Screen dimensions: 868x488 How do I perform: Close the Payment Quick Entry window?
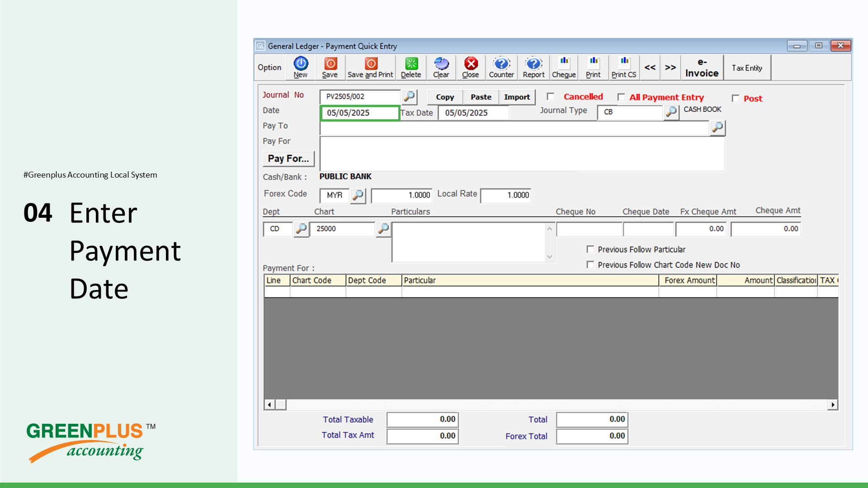pyautogui.click(x=840, y=46)
